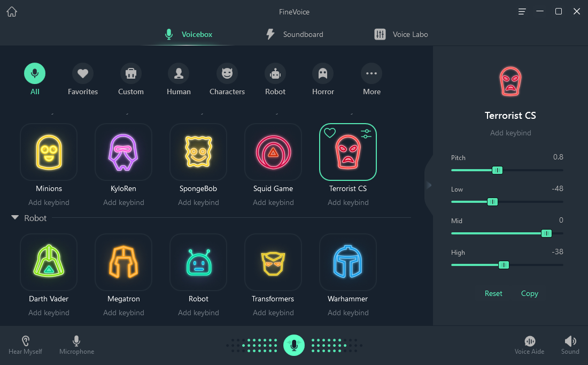Viewport: 588px width, 365px height.
Task: Add keybind for Warhammer voice
Action: pos(348,313)
